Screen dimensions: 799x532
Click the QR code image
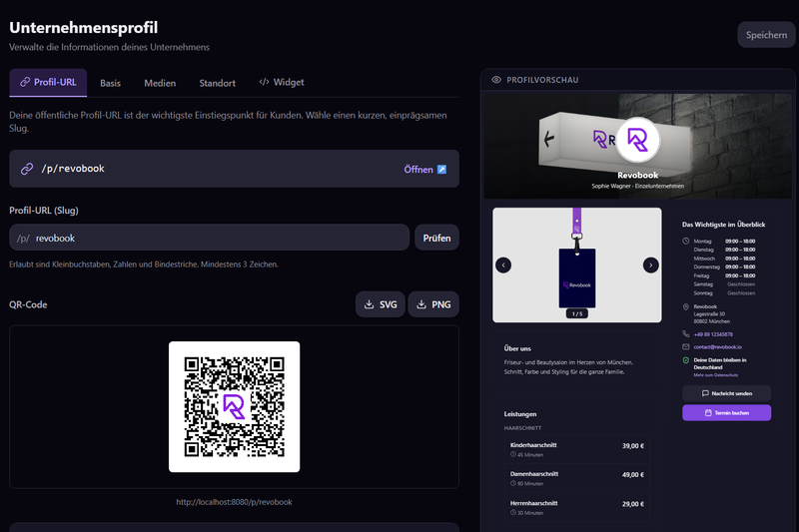[235, 407]
